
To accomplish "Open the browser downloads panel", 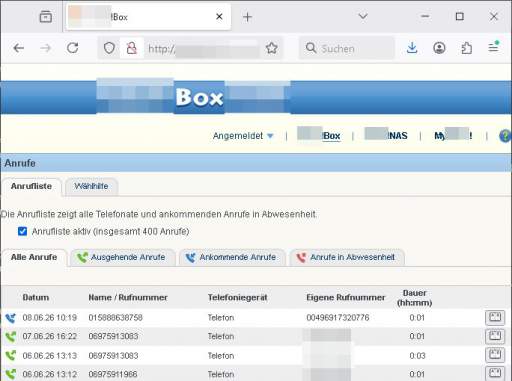I will (412, 48).
